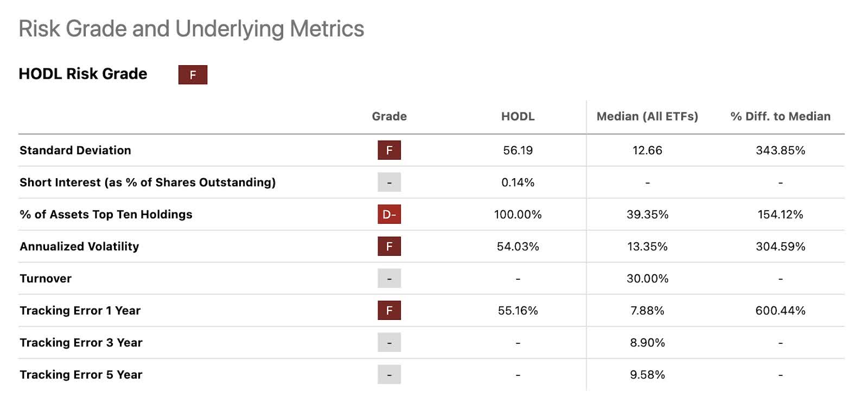Click the 600.44% tracking error difference value
868x403 pixels.
click(780, 311)
